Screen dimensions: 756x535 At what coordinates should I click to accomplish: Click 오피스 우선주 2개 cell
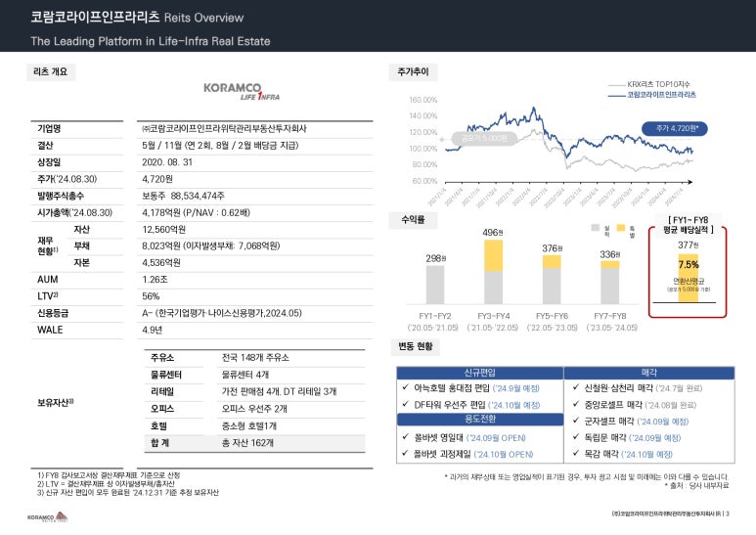click(254, 409)
